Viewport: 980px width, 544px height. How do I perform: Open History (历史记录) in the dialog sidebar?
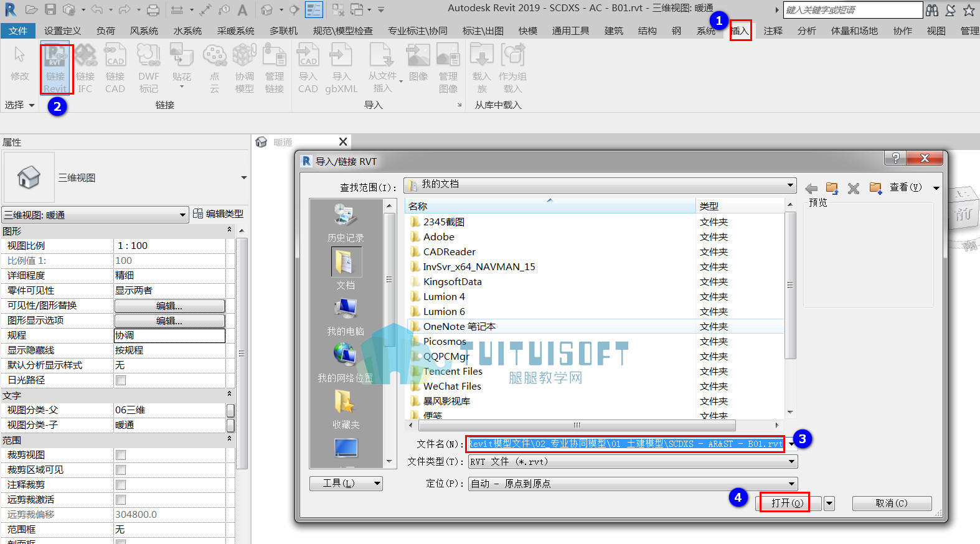coord(346,223)
